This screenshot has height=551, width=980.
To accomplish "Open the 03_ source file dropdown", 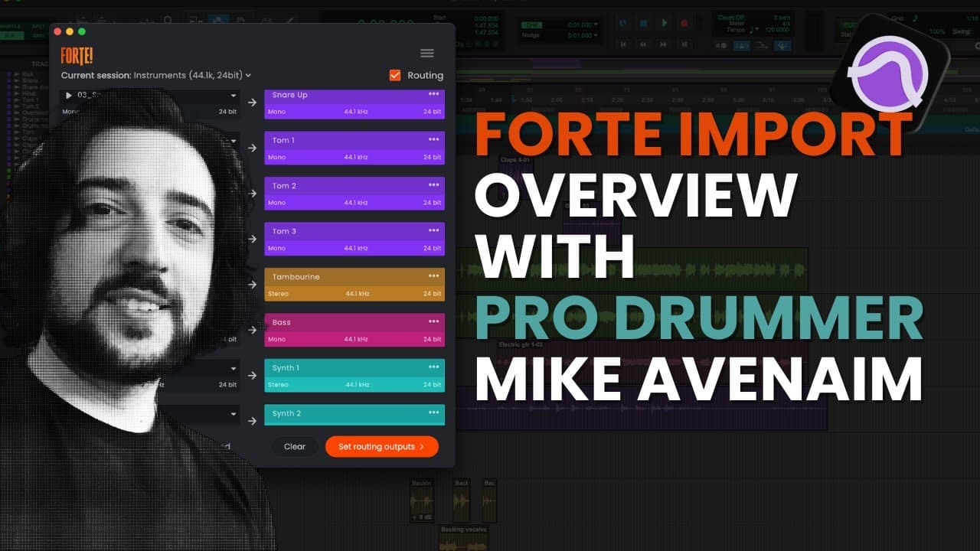I will [x=234, y=96].
